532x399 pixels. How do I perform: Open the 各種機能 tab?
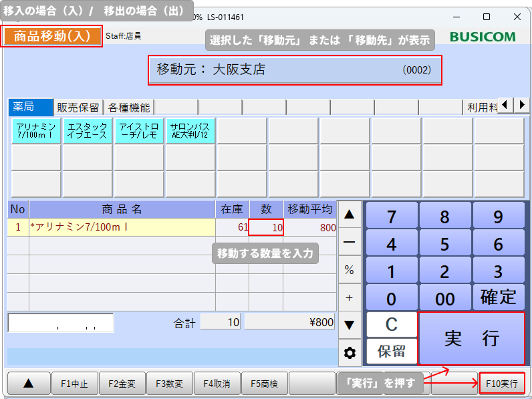click(128, 107)
